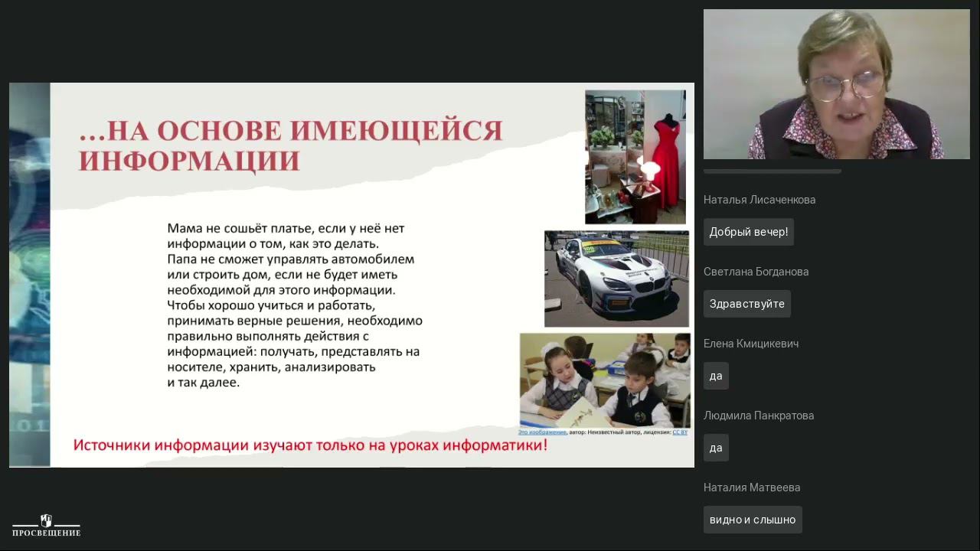Click the 'видно и слышно' chat message
Viewport: 980px width, 551px height.
[x=753, y=520]
